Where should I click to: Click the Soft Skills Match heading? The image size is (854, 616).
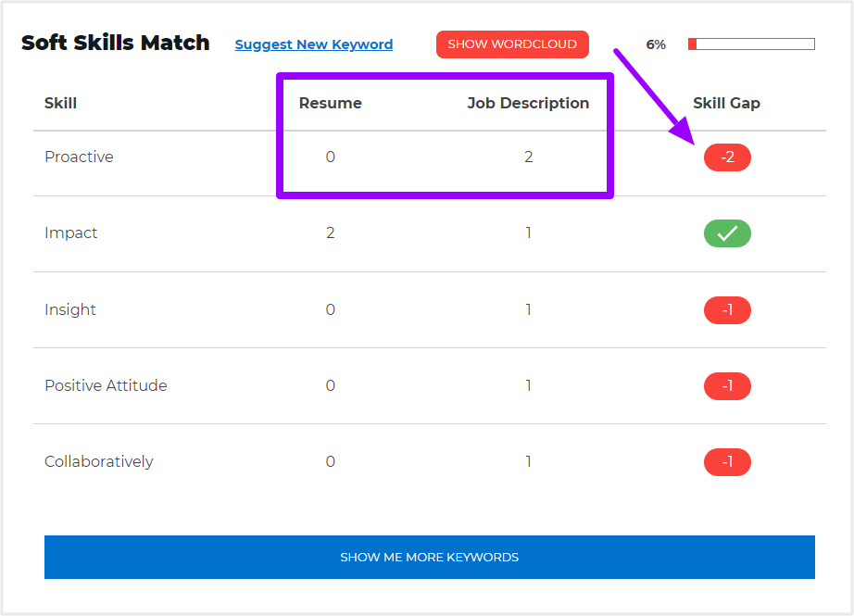click(x=116, y=43)
